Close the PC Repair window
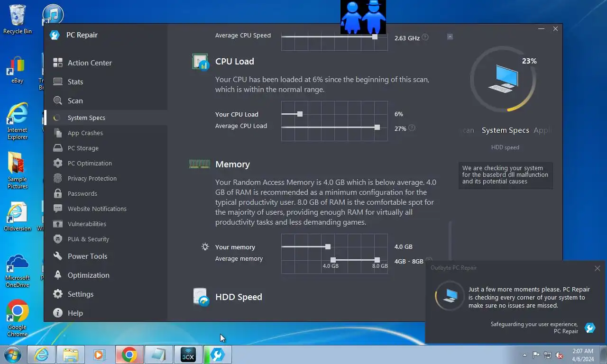Screen dimensions: 607x364 tap(555, 29)
